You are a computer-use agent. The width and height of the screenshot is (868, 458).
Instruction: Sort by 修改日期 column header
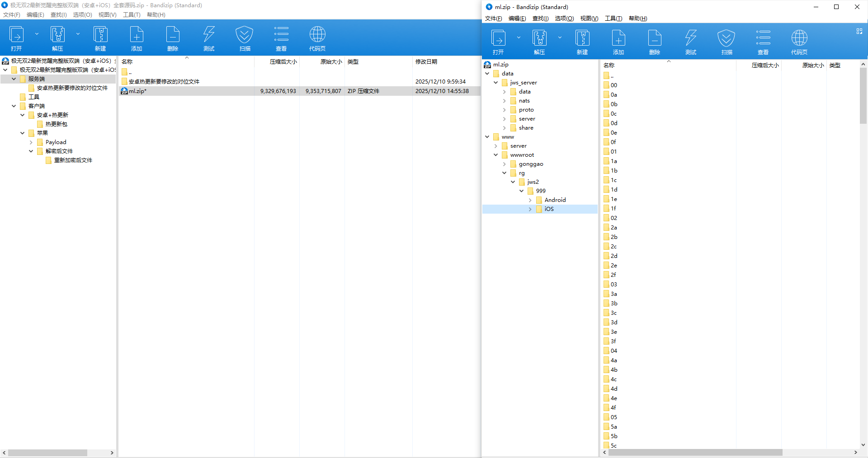point(426,62)
